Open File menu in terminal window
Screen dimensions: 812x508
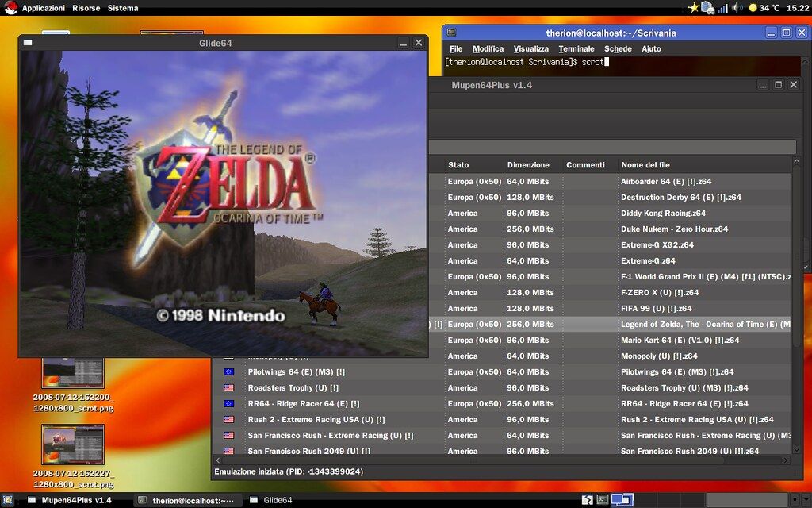(x=456, y=48)
